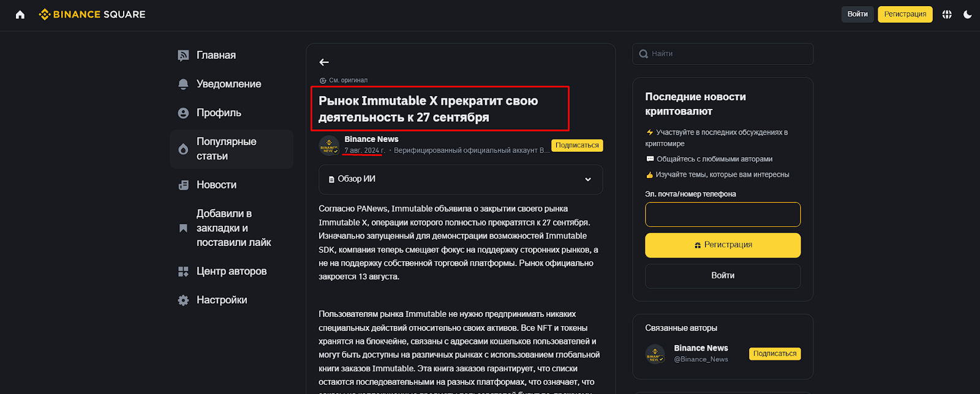The image size is (980, 394).
Task: Select the Уведомление bell icon
Action: coord(183,84)
